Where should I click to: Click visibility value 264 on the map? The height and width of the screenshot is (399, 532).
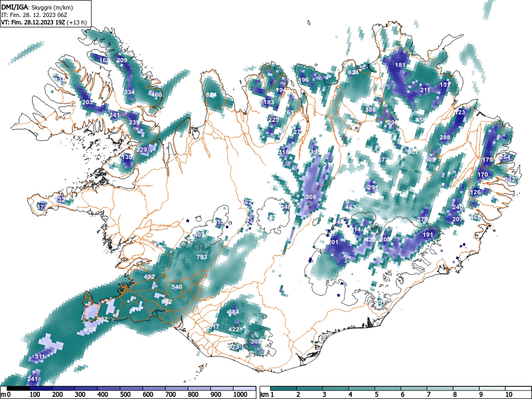505,157
